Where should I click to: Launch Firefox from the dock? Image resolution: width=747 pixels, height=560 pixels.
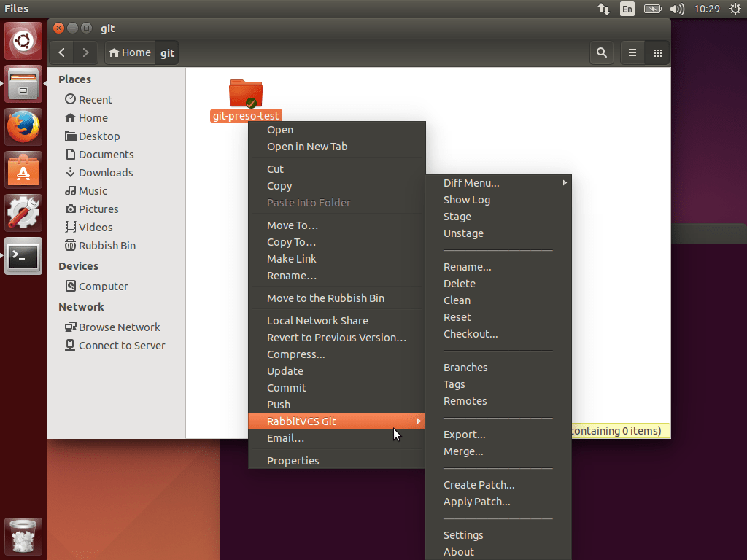point(23,127)
